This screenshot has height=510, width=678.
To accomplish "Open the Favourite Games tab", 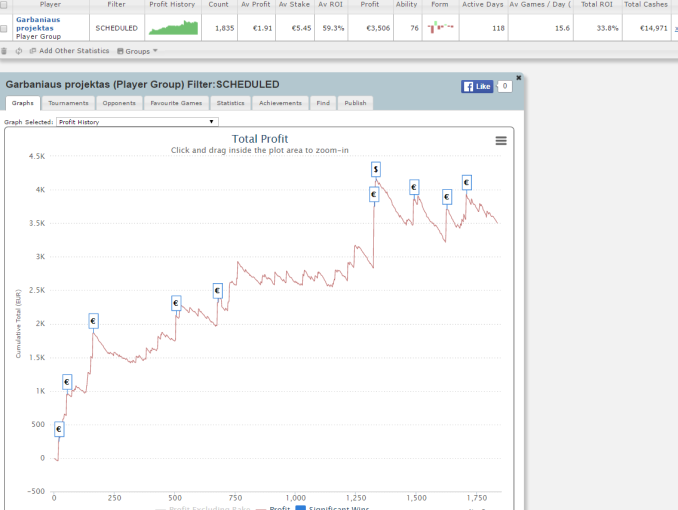I will click(174, 102).
